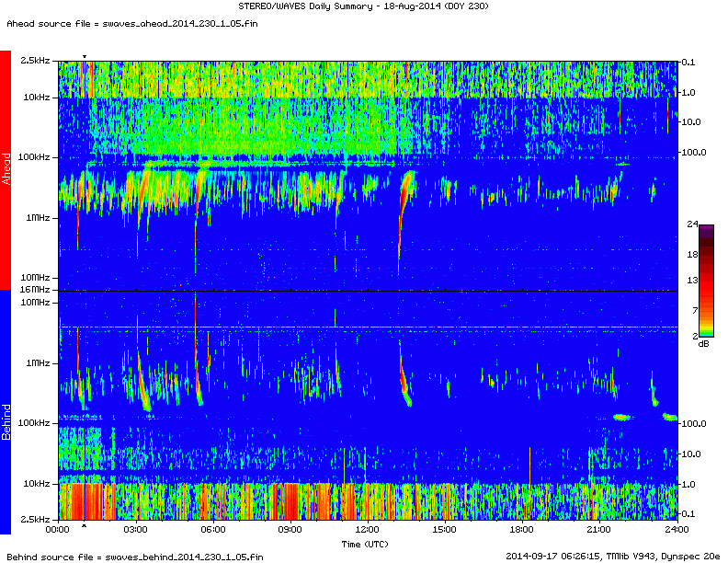Click the 24 value on the color scale
The image size is (728, 563).
click(x=692, y=224)
